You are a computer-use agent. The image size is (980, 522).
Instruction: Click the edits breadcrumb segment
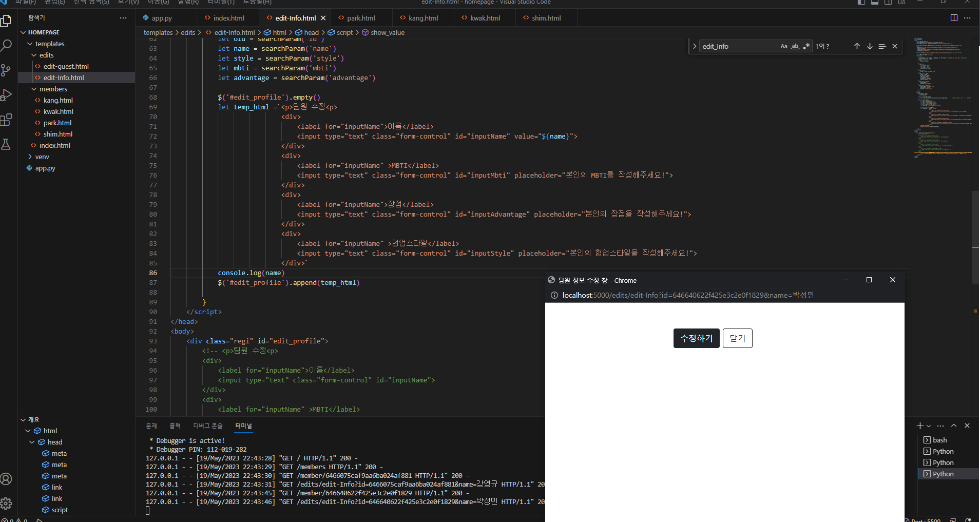click(188, 32)
